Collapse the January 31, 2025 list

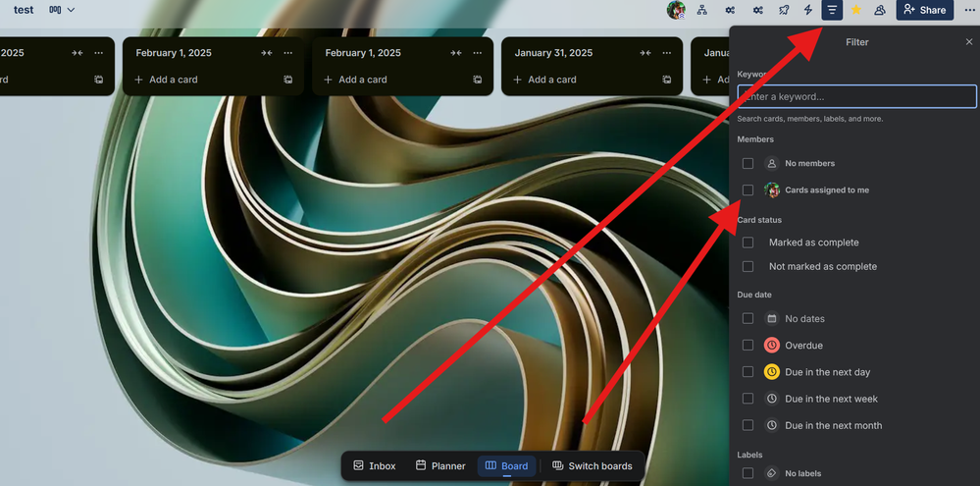(645, 53)
